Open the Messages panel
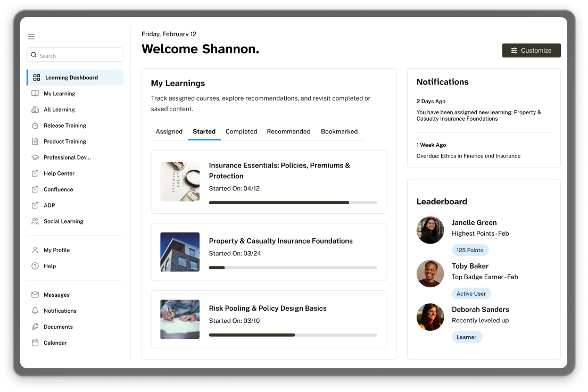 point(56,294)
